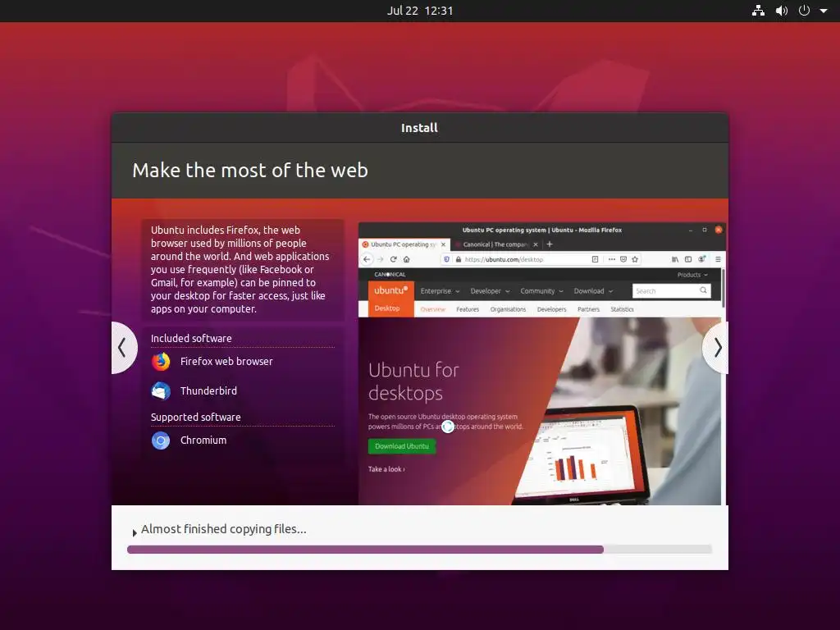Click the slideshow Firefox screenshot image
This screenshot has height=630, width=840.
(x=541, y=363)
